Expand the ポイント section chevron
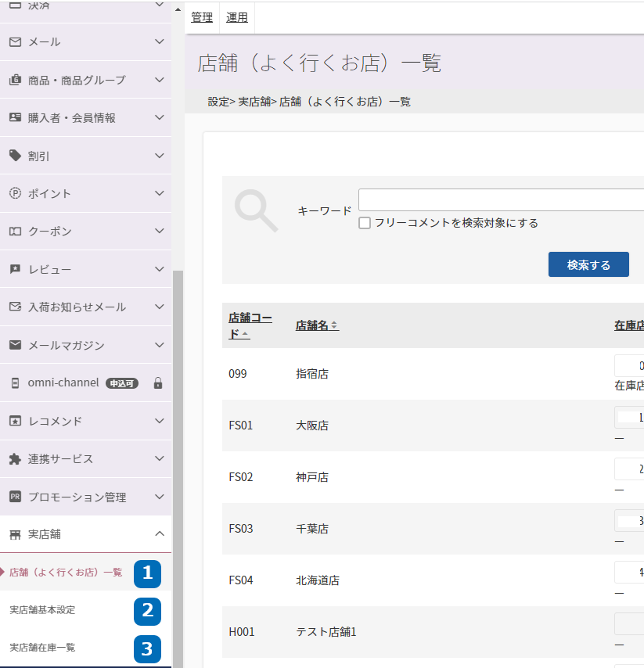 pos(160,193)
